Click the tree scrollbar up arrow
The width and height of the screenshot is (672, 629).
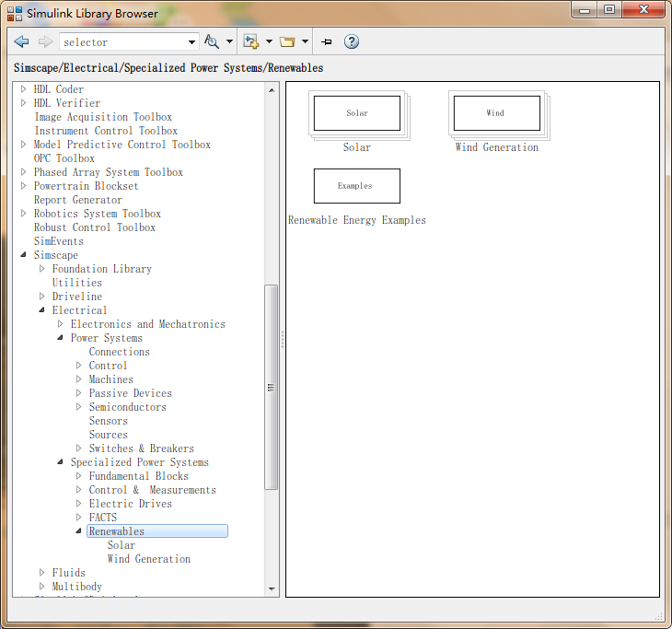pos(272,90)
